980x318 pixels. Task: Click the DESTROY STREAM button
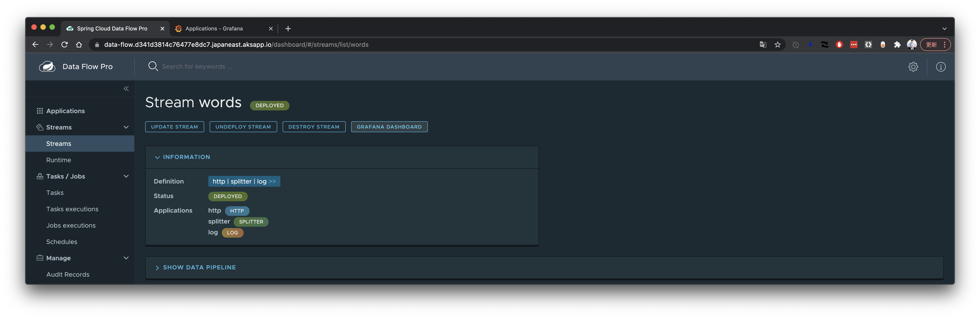pyautogui.click(x=314, y=127)
